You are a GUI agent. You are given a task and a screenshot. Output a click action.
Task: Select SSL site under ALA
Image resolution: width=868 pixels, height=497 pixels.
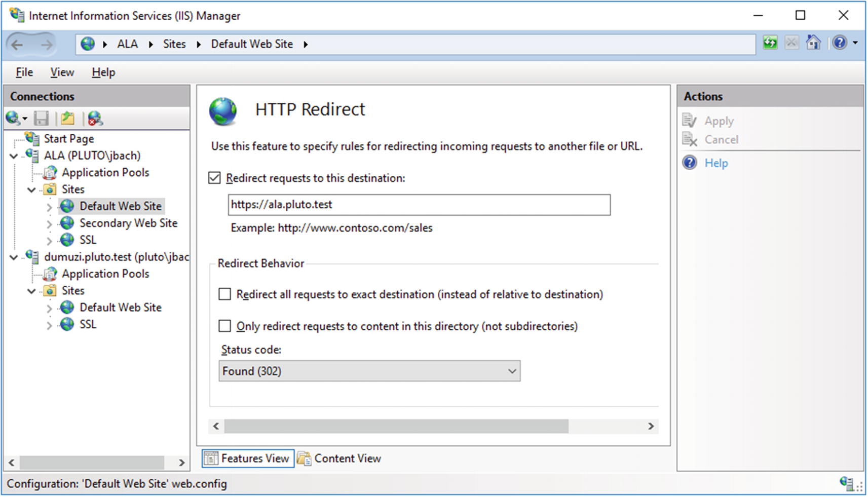(88, 240)
